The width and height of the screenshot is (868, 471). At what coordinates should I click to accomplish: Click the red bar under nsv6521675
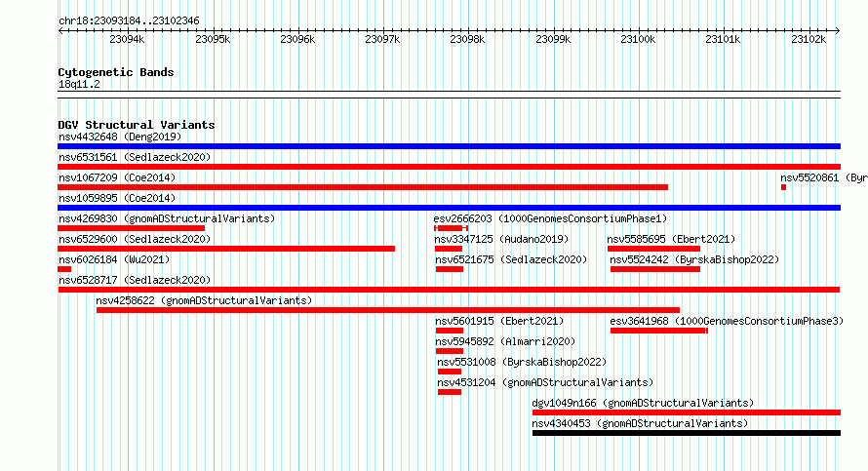coord(450,269)
